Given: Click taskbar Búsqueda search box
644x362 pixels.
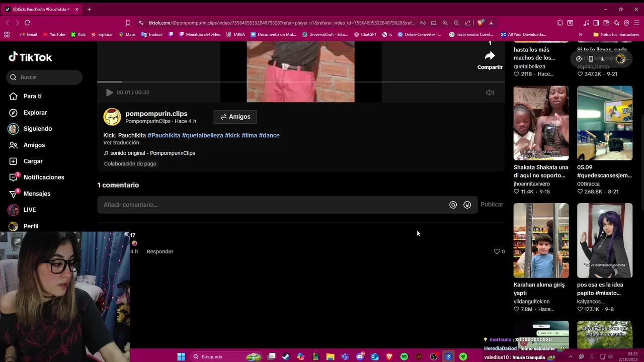Looking at the screenshot, I should (227, 356).
